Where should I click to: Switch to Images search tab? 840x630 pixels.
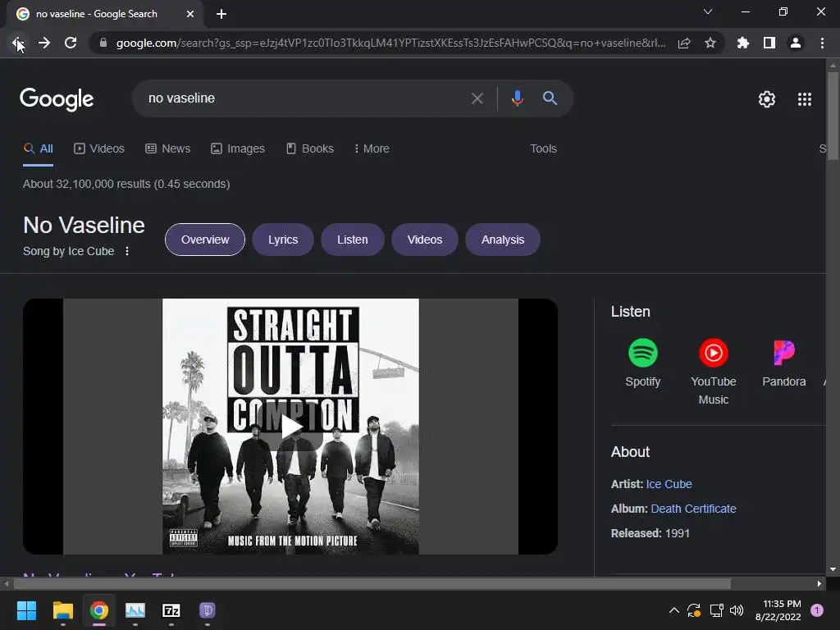coord(238,149)
